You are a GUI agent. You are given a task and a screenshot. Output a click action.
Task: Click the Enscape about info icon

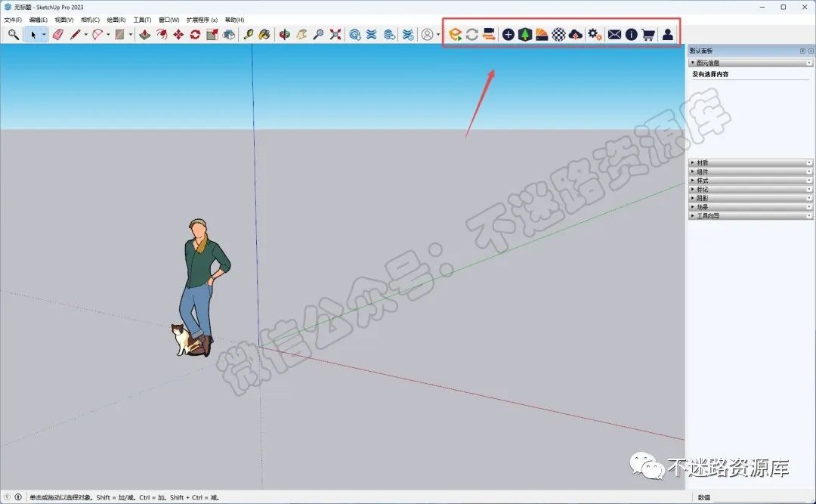(631, 34)
